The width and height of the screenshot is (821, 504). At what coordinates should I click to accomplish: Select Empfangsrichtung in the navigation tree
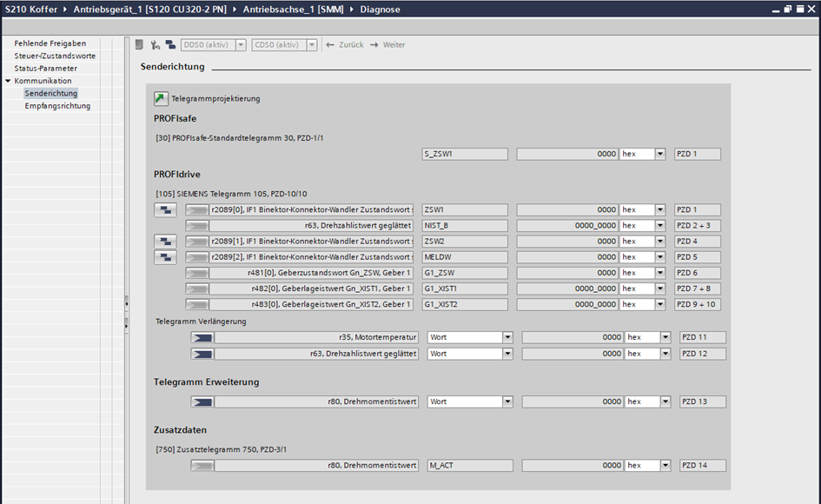(57, 106)
